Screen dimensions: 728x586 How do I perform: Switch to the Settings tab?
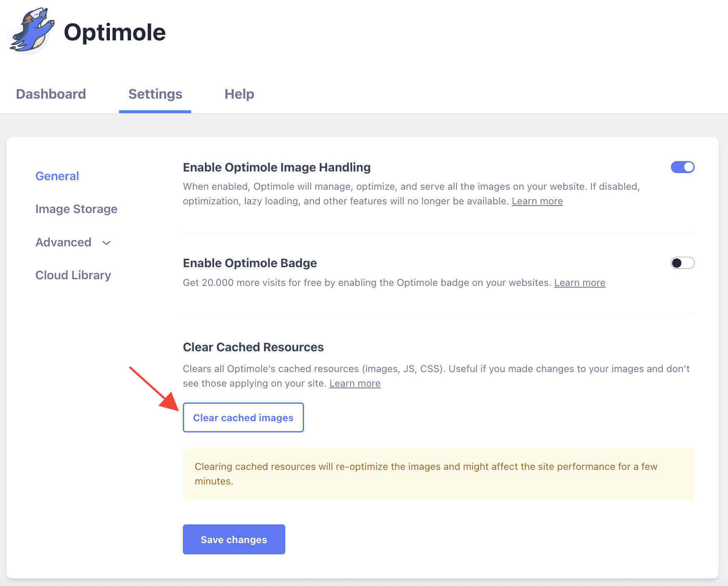click(155, 94)
